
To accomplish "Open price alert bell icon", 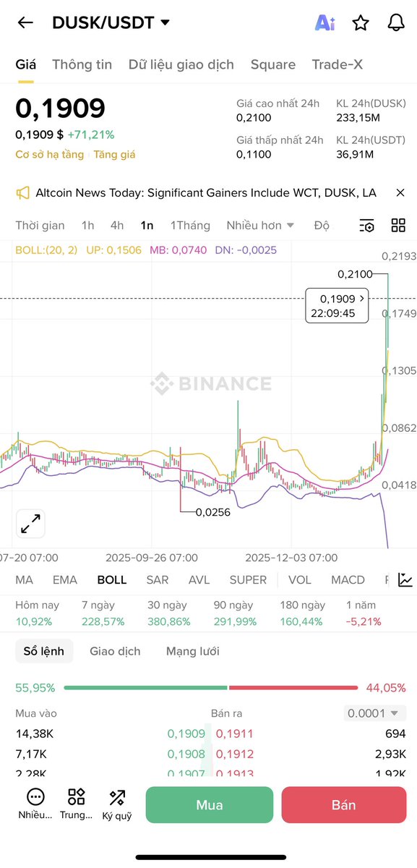I will (396, 23).
